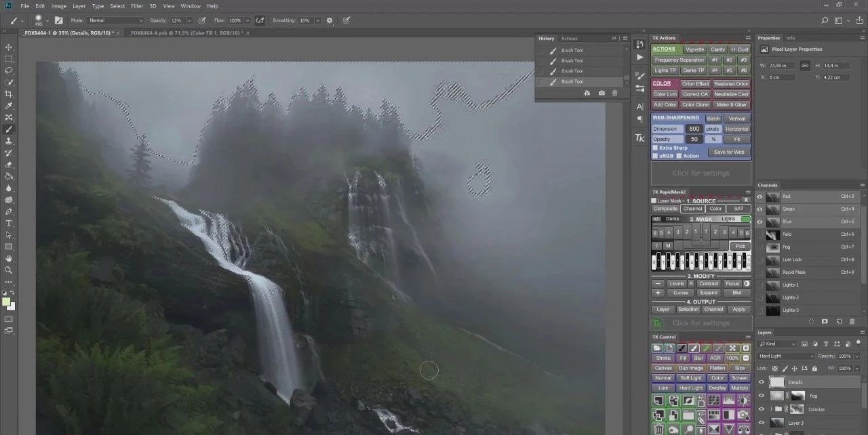Click the foreground color swatch
The image size is (868, 435).
(x=6, y=302)
